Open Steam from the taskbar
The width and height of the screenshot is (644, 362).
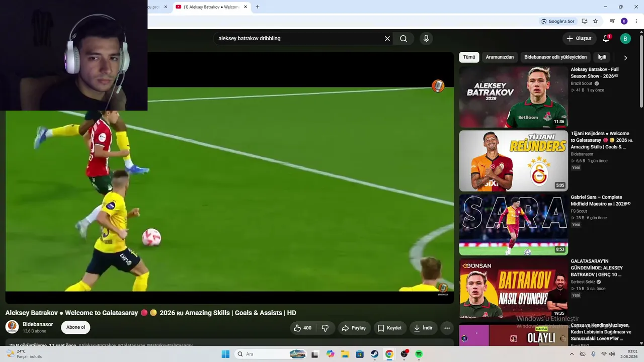375,354
